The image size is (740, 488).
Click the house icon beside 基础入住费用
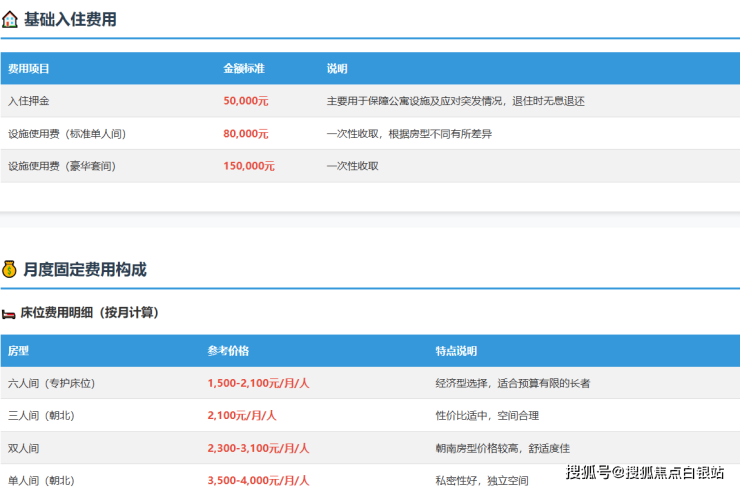click(10, 18)
